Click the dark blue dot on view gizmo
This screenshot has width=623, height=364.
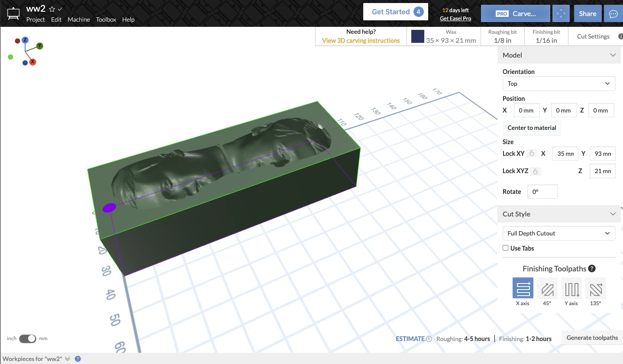pos(25,63)
